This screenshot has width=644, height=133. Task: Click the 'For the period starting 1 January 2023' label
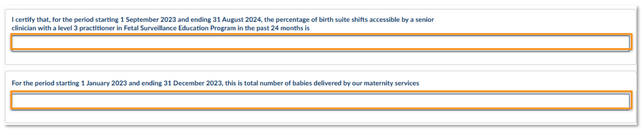coord(215,83)
